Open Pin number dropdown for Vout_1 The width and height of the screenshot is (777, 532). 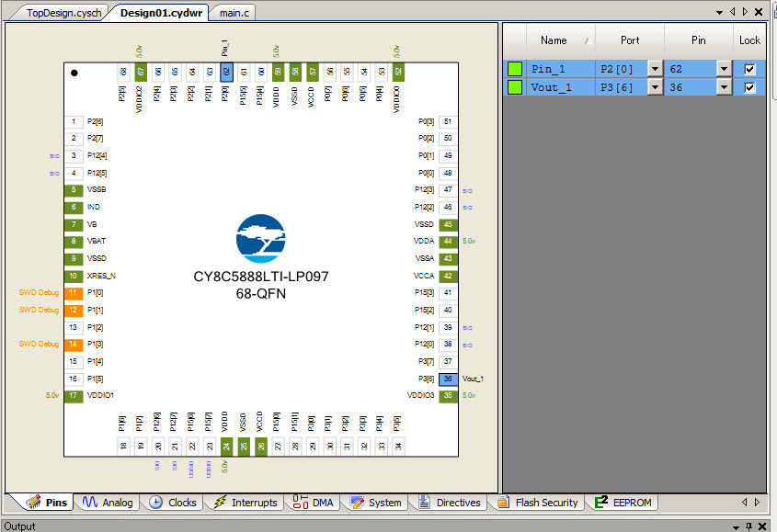pos(724,87)
